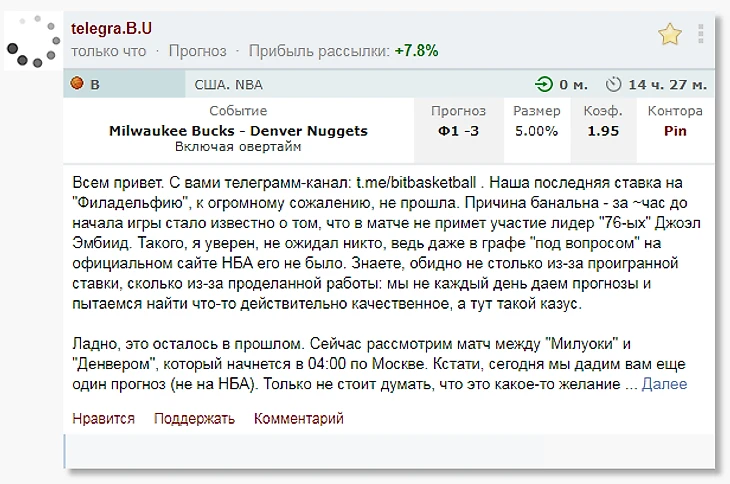730x484 pixels.
Task: Expand full post text with Далее
Action: 664,384
